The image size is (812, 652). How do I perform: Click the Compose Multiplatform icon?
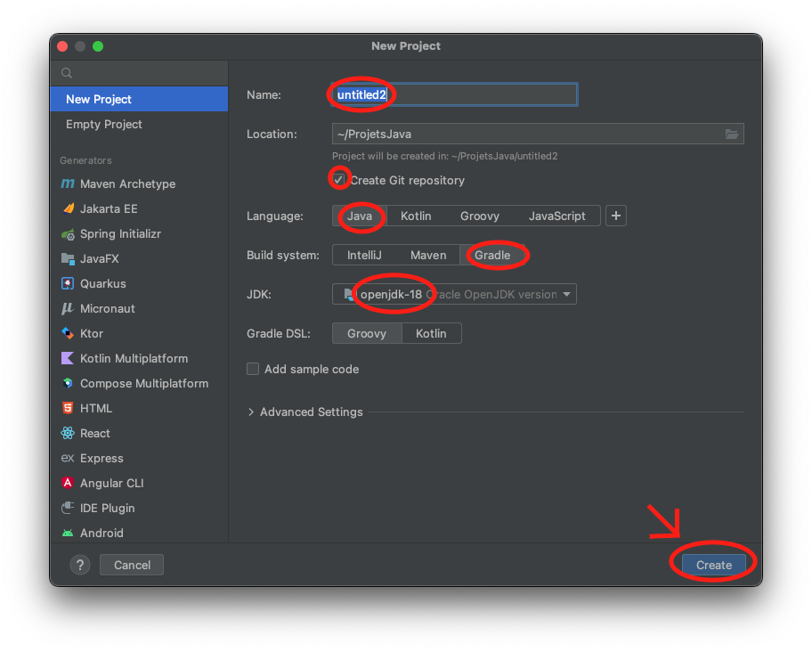(68, 383)
